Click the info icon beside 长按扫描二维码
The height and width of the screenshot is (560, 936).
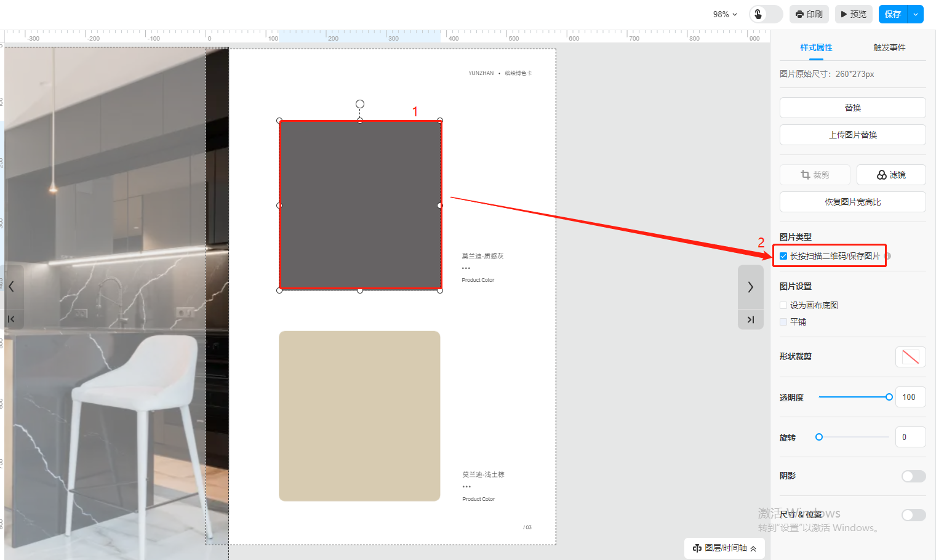point(888,256)
